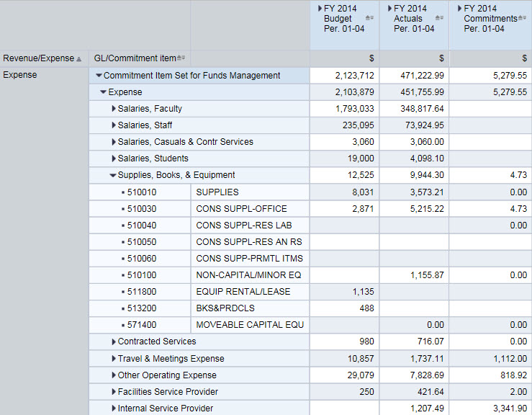The image size is (532, 415).
Task: Sort by FY 2014 Commitments column icon
Action: (522, 18)
